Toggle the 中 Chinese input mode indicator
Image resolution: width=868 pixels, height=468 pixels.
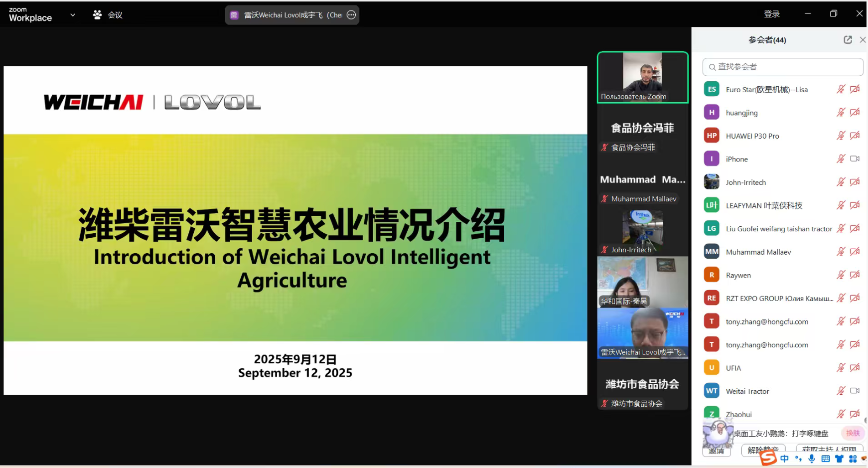pos(785,459)
